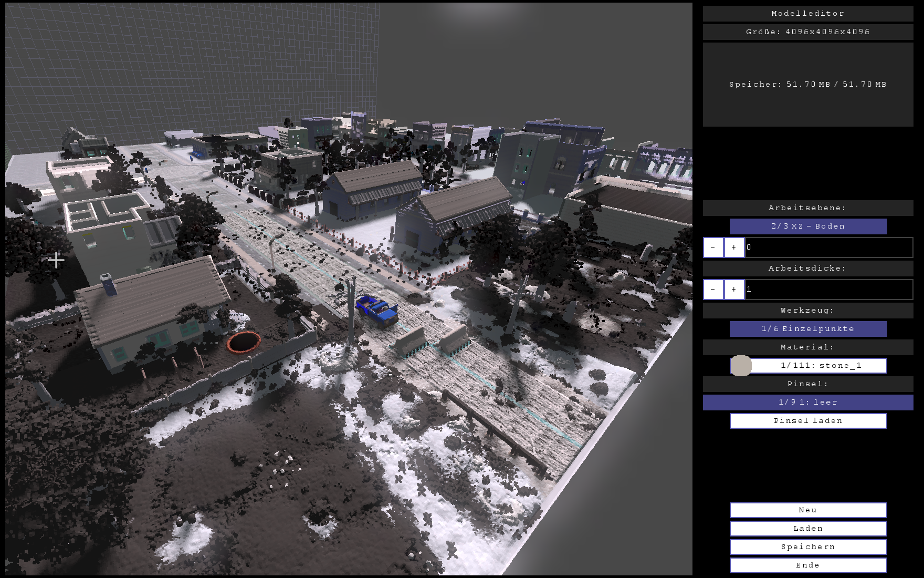Click the blue chimney on the house roof

(108, 284)
